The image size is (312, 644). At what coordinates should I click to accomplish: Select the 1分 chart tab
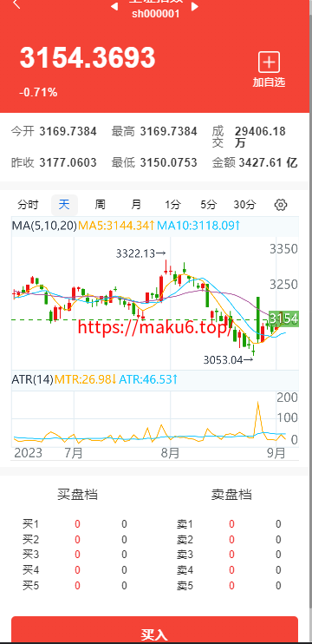(172, 205)
